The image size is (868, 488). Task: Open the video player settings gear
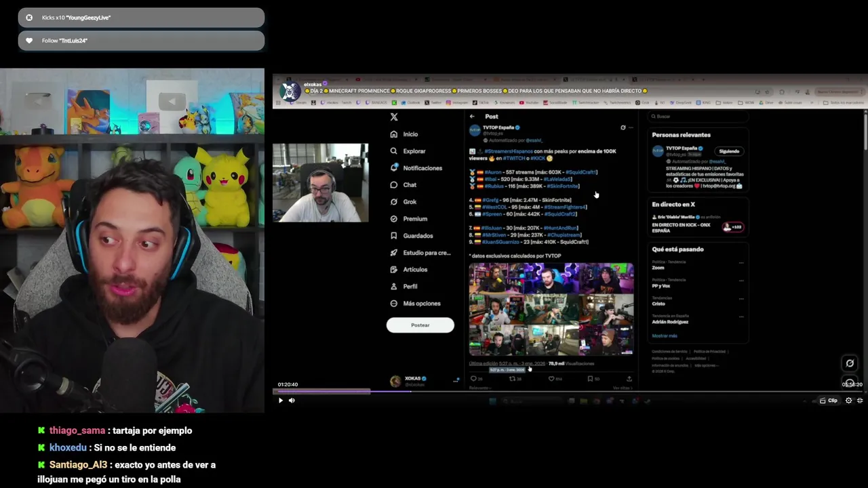[848, 401]
